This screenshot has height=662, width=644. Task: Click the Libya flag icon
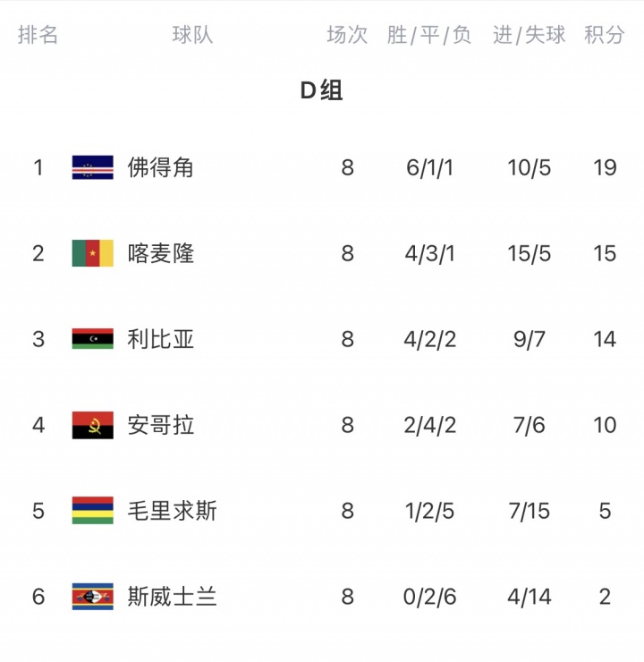(x=92, y=339)
